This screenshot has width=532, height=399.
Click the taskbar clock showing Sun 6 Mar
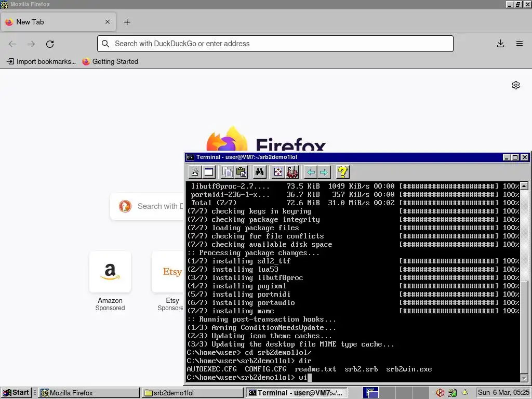[x=503, y=393]
